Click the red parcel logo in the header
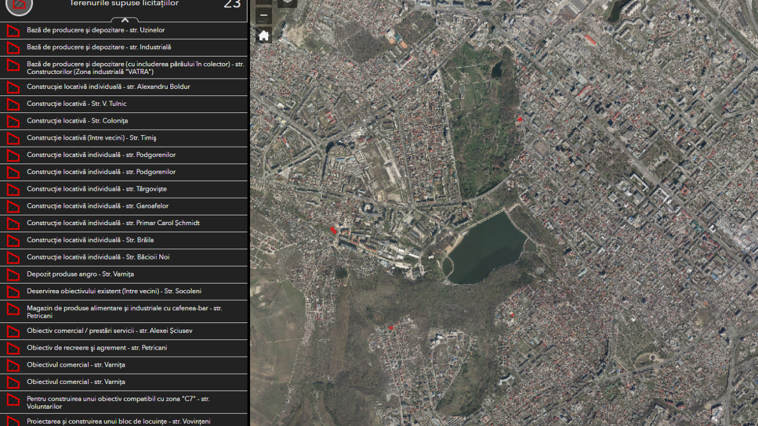 point(18,6)
